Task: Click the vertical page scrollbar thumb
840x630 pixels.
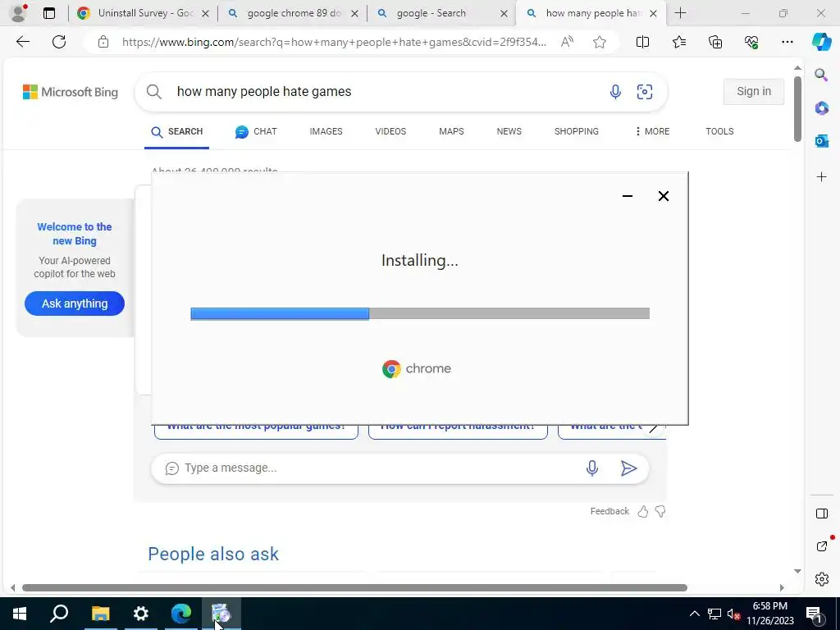Action: pyautogui.click(x=797, y=109)
